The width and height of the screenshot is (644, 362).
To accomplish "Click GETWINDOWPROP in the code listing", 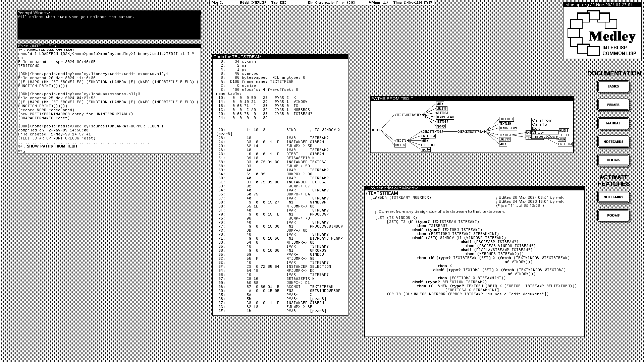I will pos(325,291).
